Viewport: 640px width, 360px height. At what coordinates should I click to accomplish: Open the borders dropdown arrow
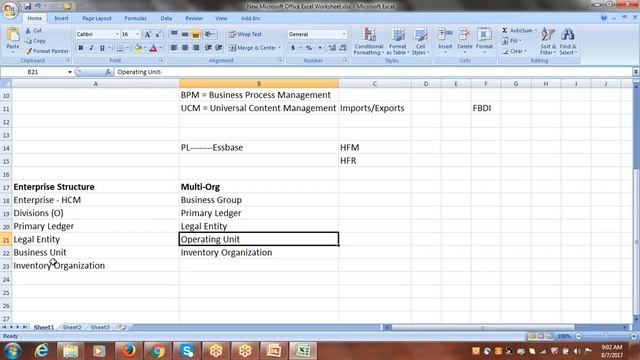tap(127, 48)
